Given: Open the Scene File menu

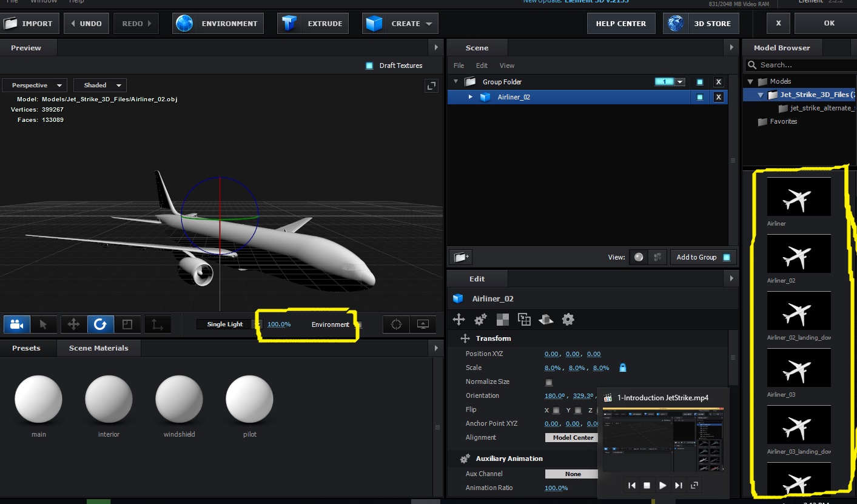Looking at the screenshot, I should (459, 66).
